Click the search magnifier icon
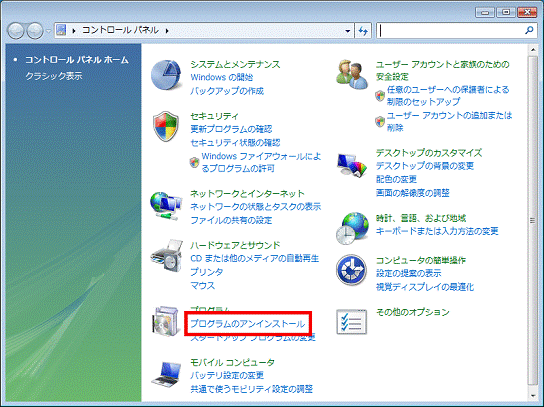Image resolution: width=544 pixels, height=407 pixels. click(x=529, y=31)
